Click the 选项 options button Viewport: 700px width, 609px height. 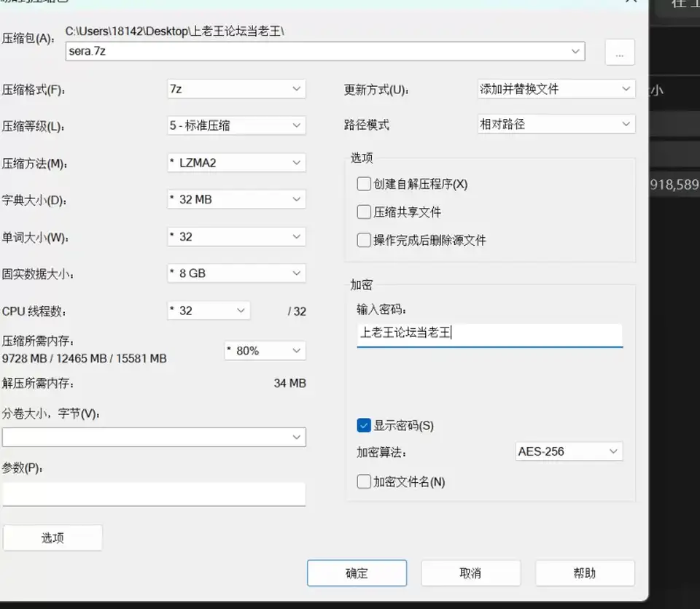pyautogui.click(x=52, y=538)
